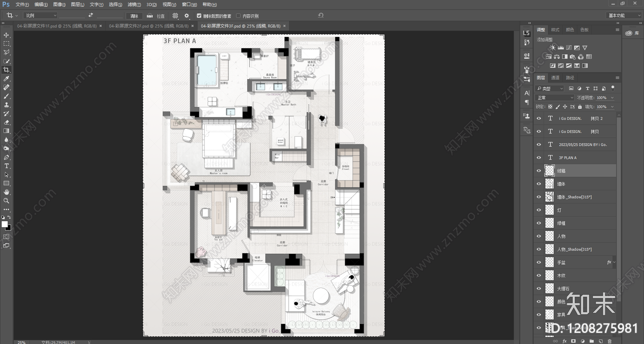Switch to the 通道 panel tab
Image resolution: width=644 pixels, height=344 pixels.
[x=555, y=78]
